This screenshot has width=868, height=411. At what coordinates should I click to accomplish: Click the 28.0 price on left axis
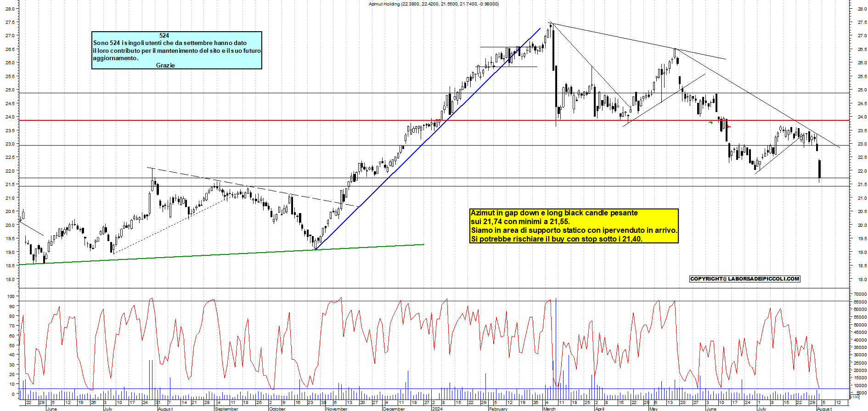point(10,9)
